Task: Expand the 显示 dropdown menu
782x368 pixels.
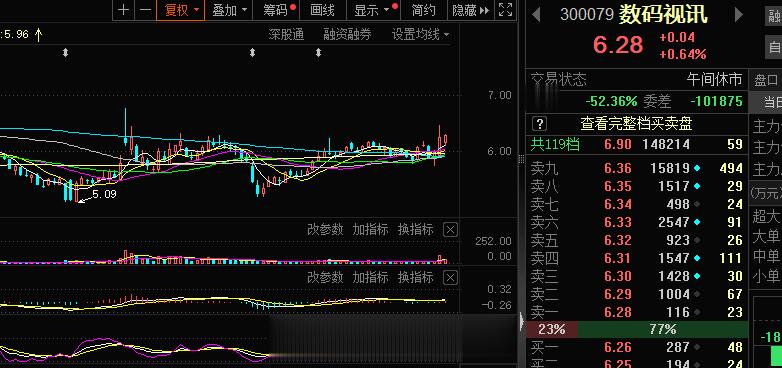Action: click(375, 10)
